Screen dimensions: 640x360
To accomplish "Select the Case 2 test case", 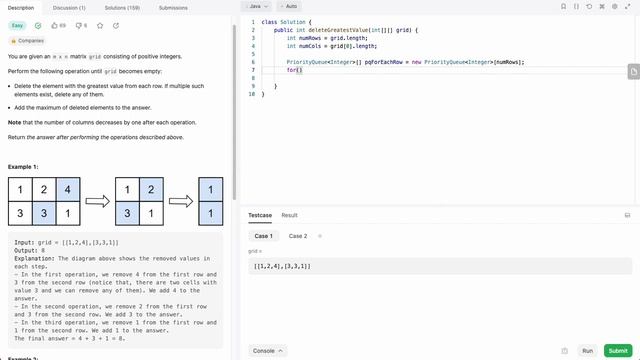I will click(x=298, y=236).
